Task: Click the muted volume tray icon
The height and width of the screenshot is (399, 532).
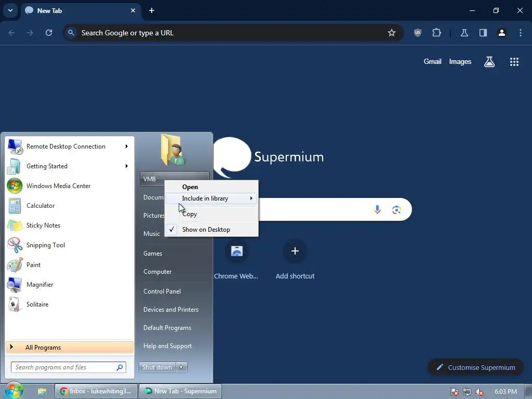Action: tap(480, 392)
